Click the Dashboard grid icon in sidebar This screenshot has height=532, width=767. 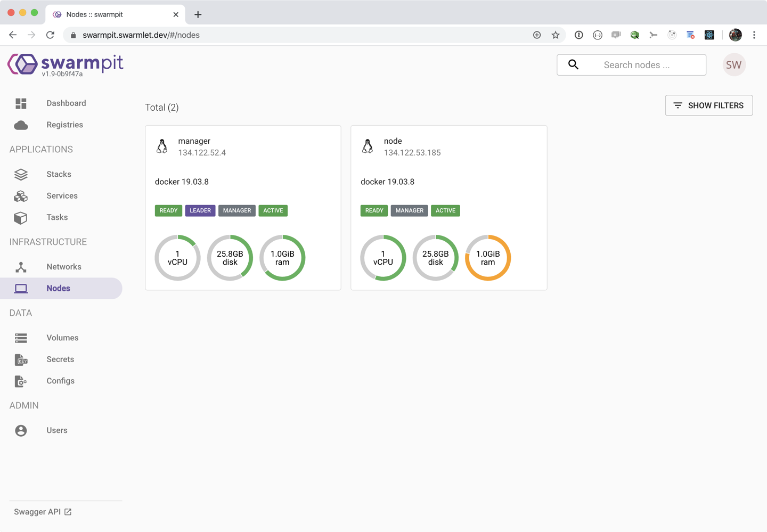tap(21, 103)
